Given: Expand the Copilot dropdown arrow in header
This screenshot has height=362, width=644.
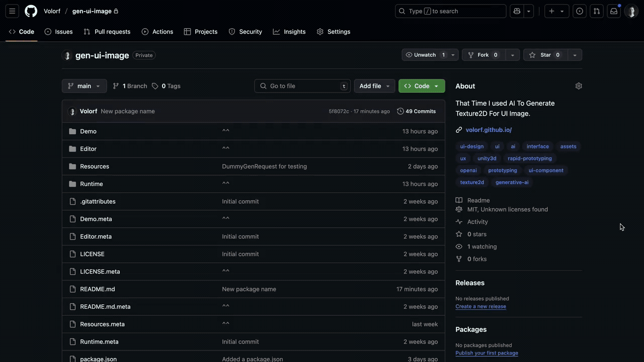Looking at the screenshot, I should pos(529,11).
